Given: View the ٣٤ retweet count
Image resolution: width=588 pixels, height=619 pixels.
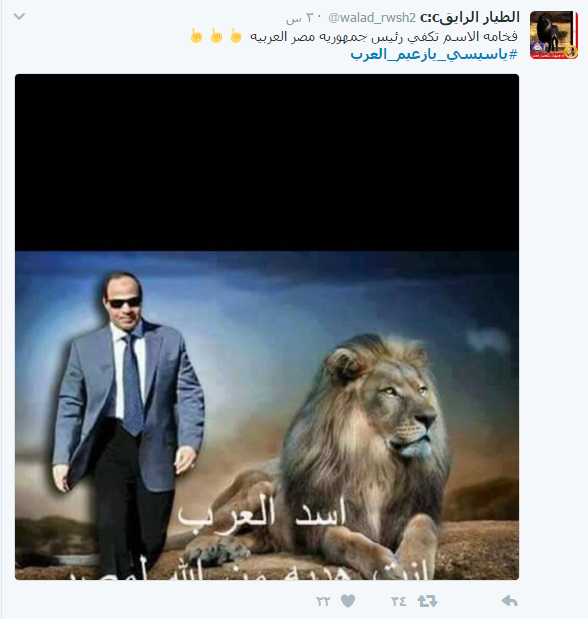Looking at the screenshot, I should coord(398,601).
